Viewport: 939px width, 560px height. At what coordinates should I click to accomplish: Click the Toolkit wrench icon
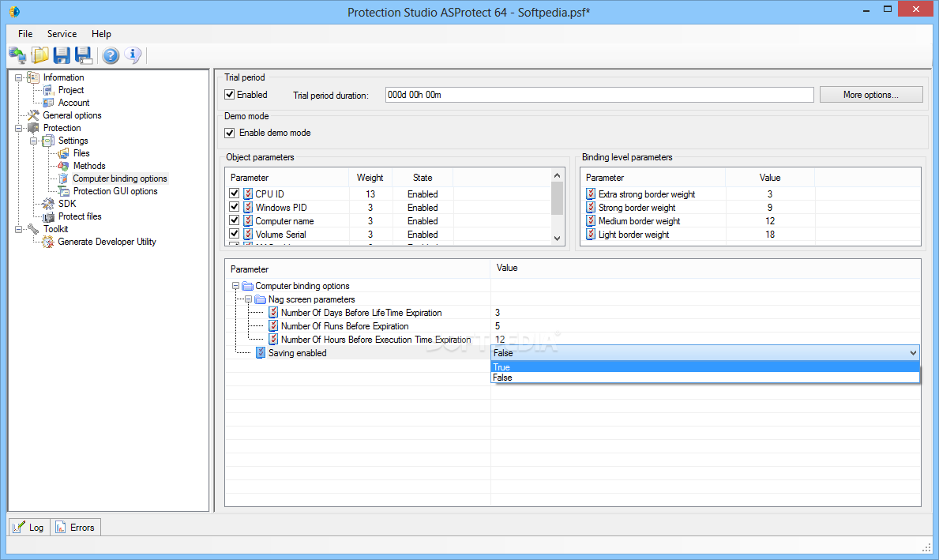(x=33, y=229)
